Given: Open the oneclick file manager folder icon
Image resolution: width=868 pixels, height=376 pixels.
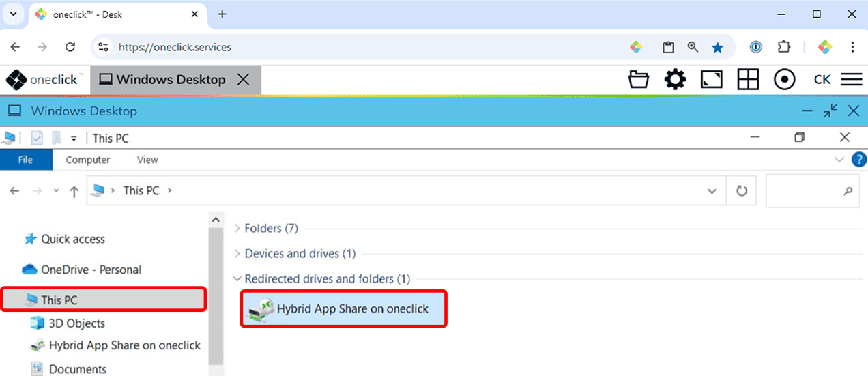Looking at the screenshot, I should coord(639,80).
